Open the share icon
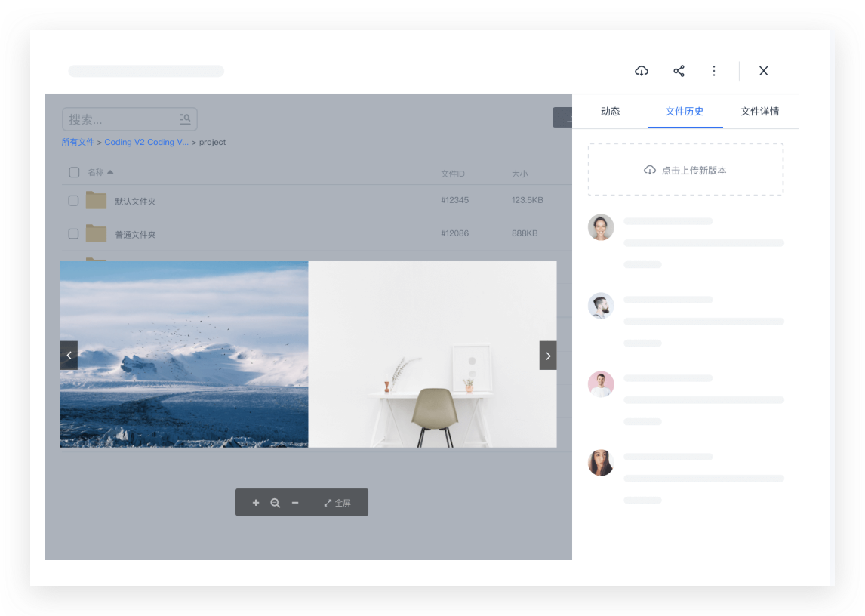The width and height of the screenshot is (865, 616). pyautogui.click(x=679, y=71)
